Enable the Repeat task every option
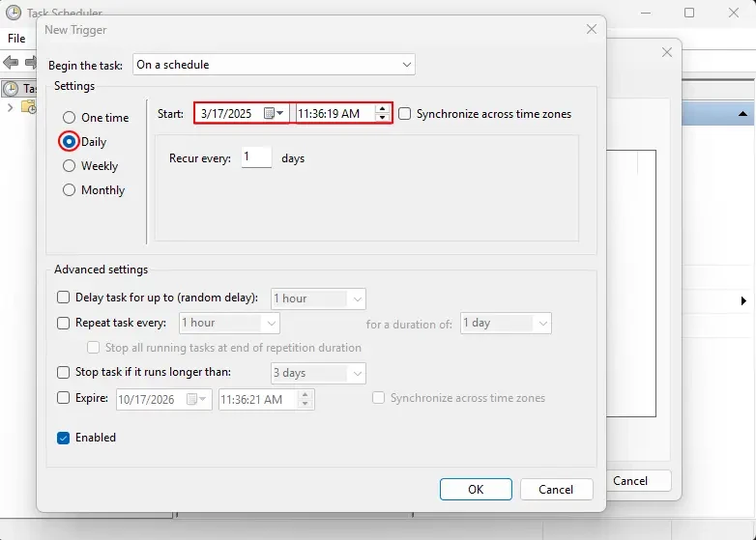This screenshot has height=540, width=756. [x=64, y=324]
